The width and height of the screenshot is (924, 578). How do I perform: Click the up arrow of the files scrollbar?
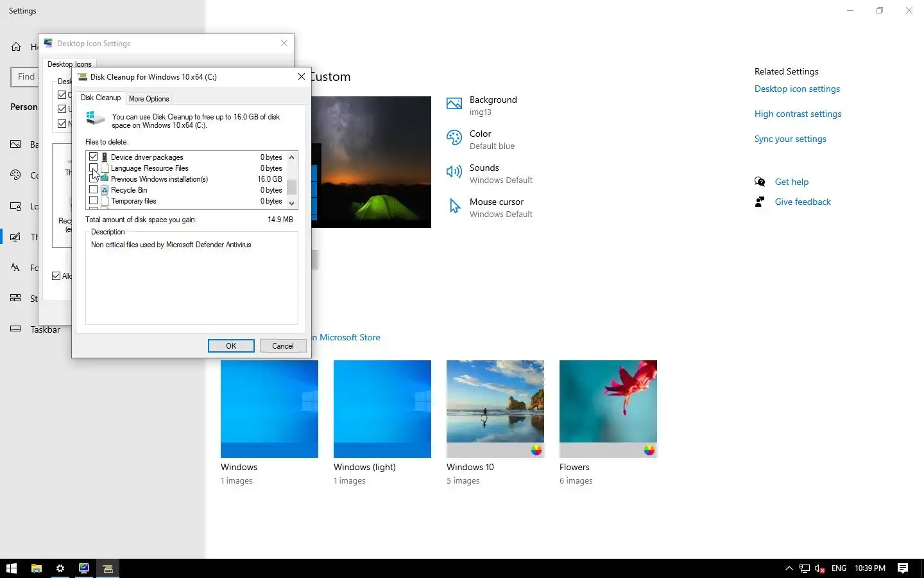pyautogui.click(x=292, y=157)
